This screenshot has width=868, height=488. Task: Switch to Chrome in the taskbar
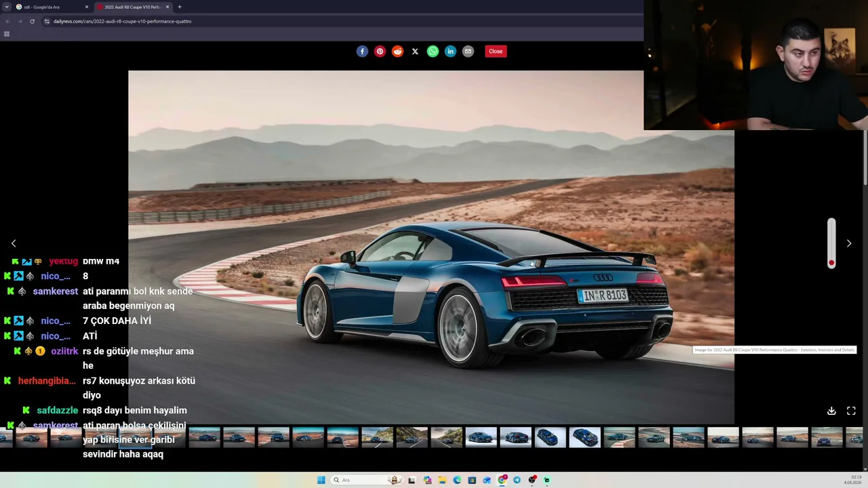502,480
